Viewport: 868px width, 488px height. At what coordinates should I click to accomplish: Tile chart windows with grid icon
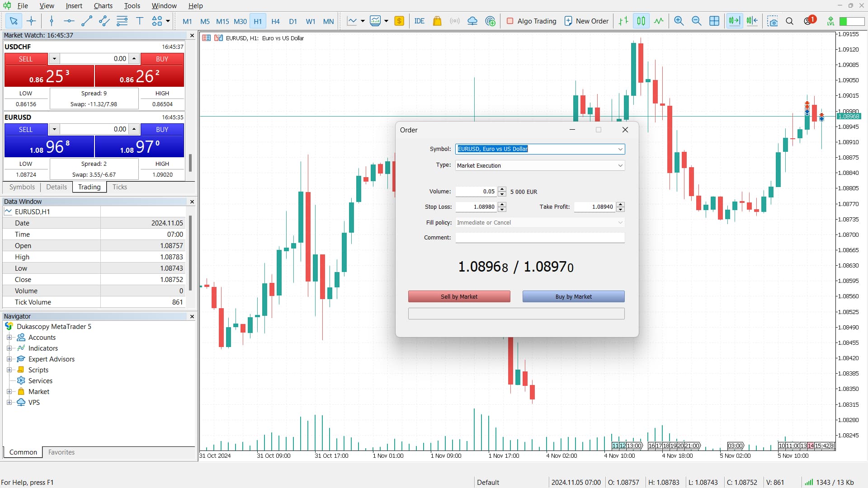point(714,21)
